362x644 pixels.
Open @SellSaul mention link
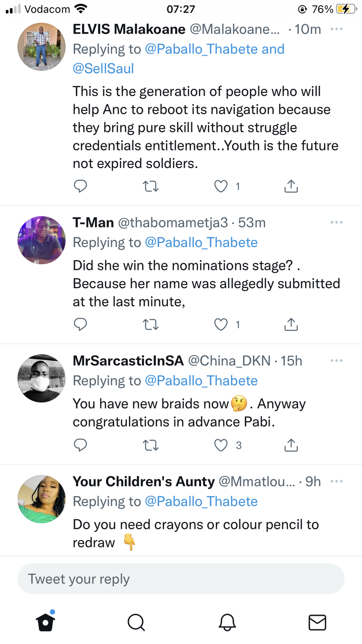[104, 68]
